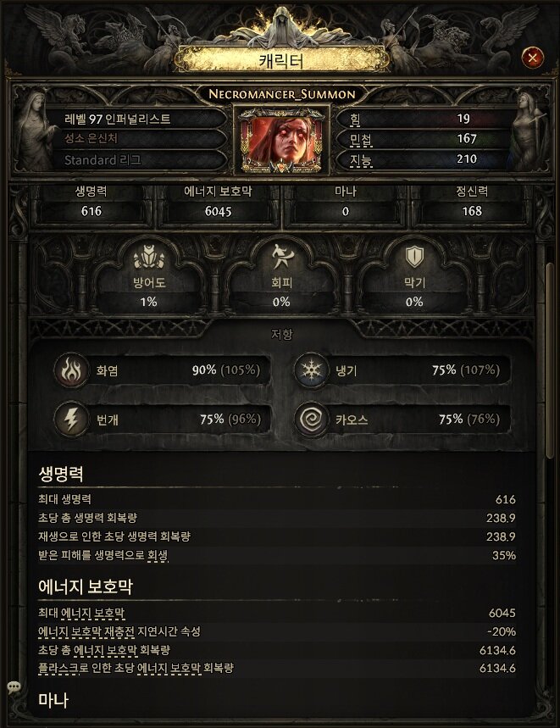Screen dimensions: 560x728
Task: Click the 마나 section header
Action: coord(53,700)
